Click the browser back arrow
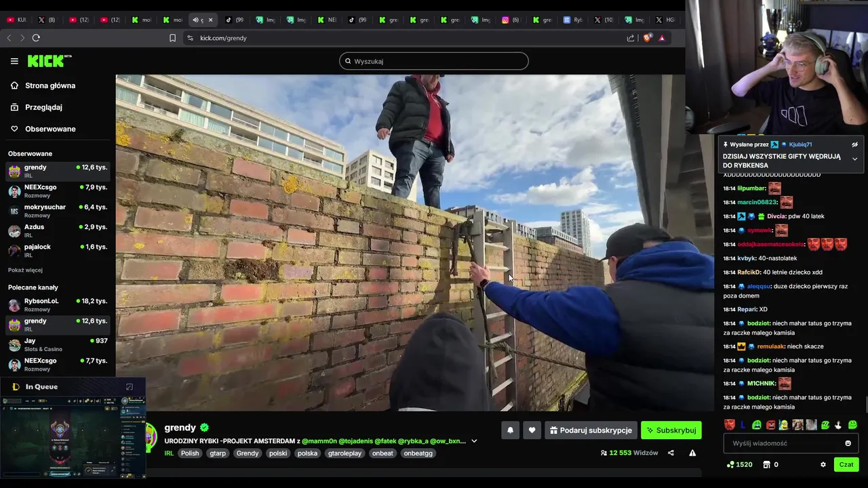868x488 pixels. (x=9, y=38)
